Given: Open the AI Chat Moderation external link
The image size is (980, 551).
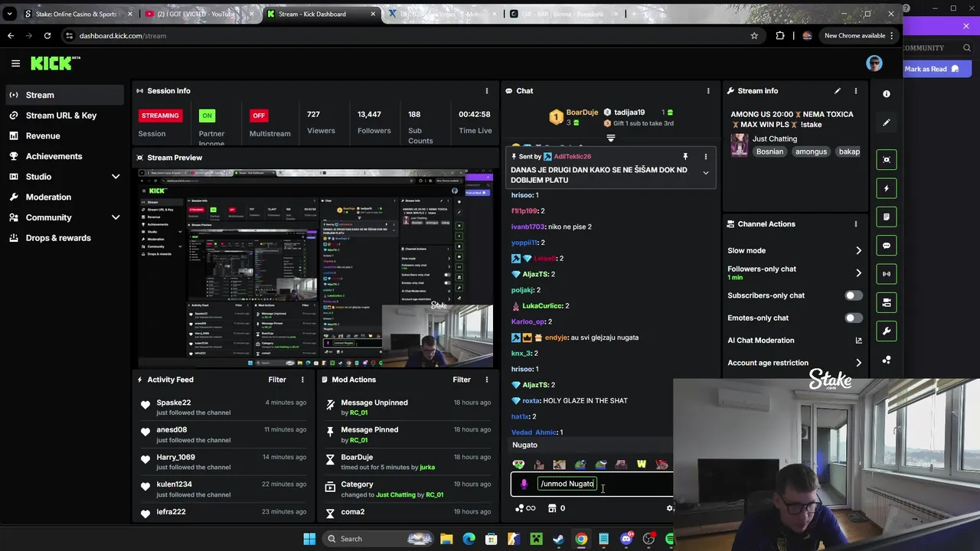Looking at the screenshot, I should click(x=858, y=341).
